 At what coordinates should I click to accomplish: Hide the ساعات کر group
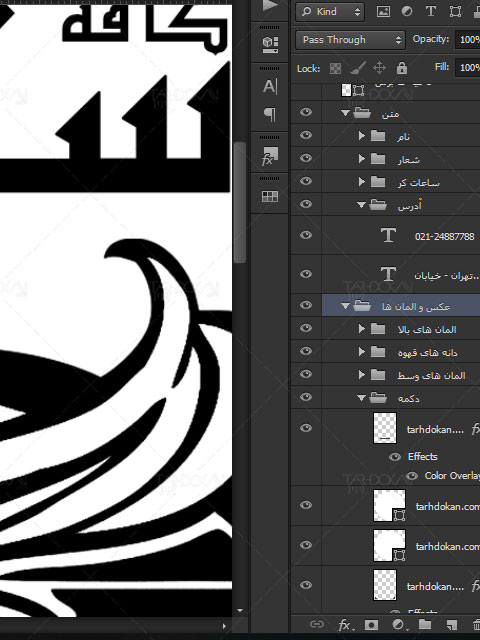coord(306,181)
